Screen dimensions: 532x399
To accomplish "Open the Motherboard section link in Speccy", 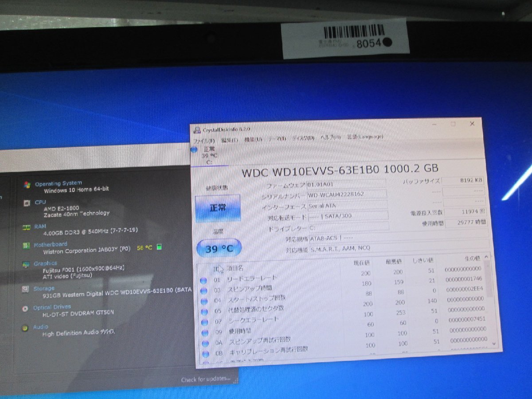I will tap(51, 244).
